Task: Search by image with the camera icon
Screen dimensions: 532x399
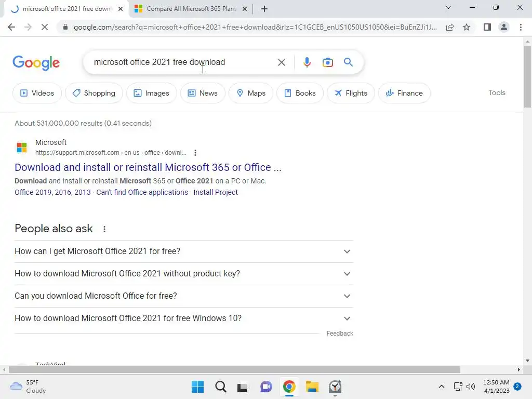Action: 327,62
